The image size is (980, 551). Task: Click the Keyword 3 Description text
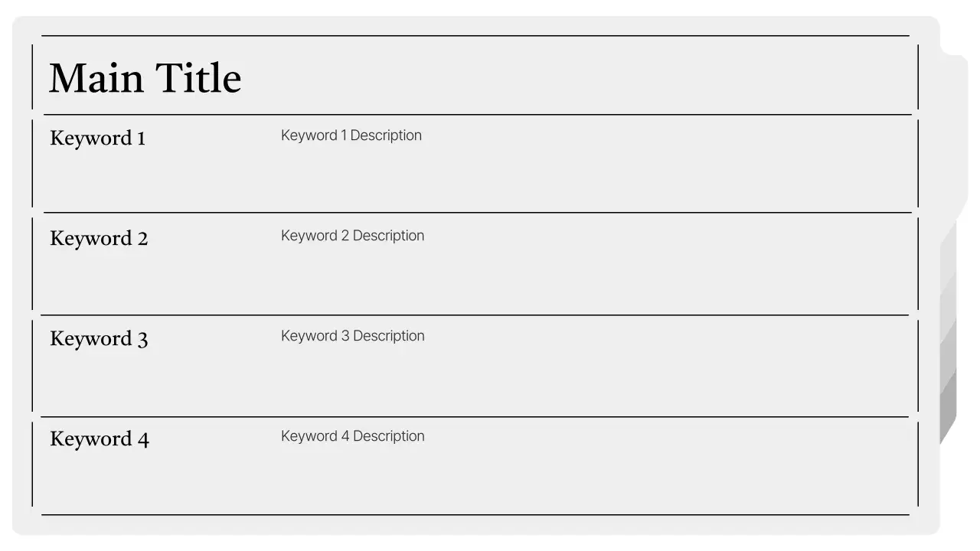click(x=352, y=336)
